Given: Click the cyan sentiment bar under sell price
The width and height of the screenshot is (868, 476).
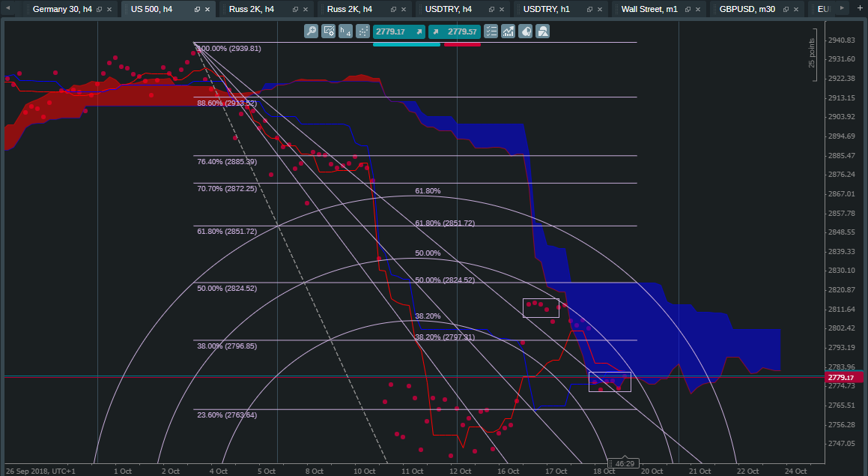Looking at the screenshot, I should (x=406, y=44).
